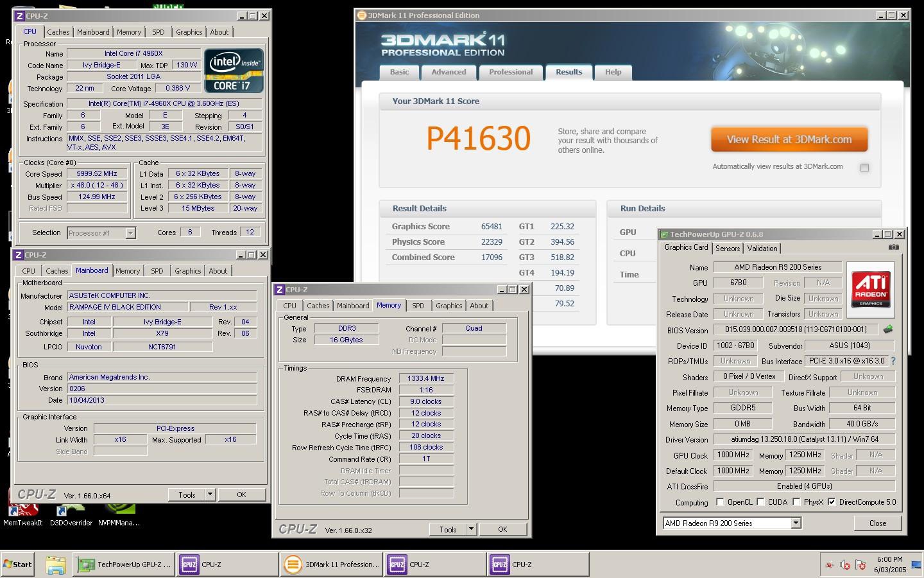Screen dimensions: 924x578
Task: Click the Mainboard CPU-Z window title icon
Action: 19,255
